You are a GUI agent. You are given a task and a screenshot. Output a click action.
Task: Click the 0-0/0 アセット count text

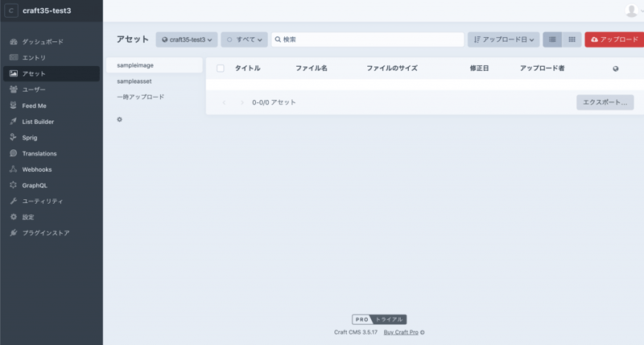[x=274, y=102]
